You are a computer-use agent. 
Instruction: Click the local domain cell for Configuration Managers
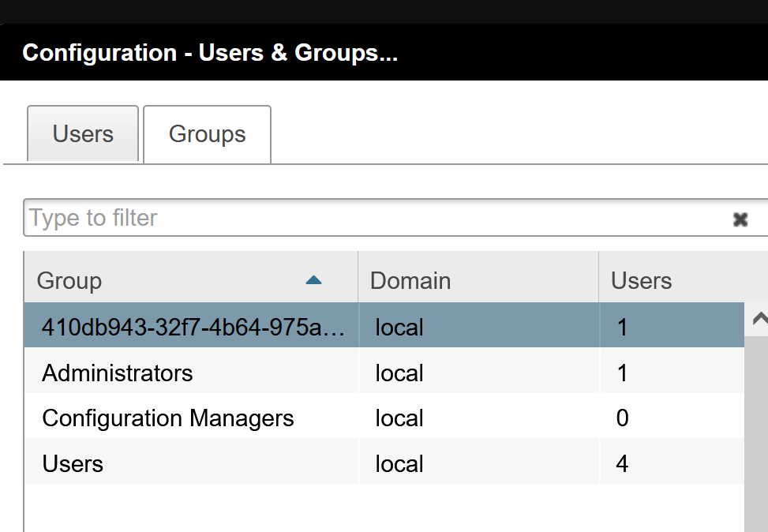click(x=399, y=418)
